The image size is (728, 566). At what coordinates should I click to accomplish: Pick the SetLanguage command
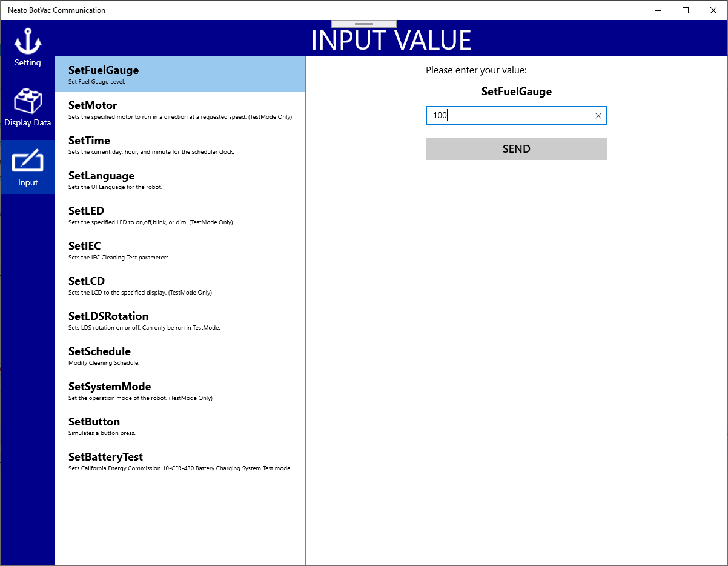coord(180,180)
